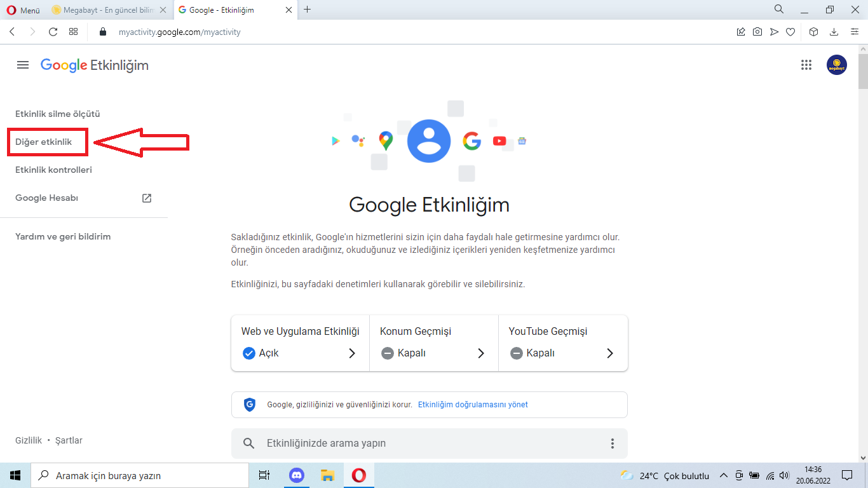Toggle Web ve Uygulama Etkinliği setting
Image resolution: width=868 pixels, height=488 pixels.
[x=249, y=353]
